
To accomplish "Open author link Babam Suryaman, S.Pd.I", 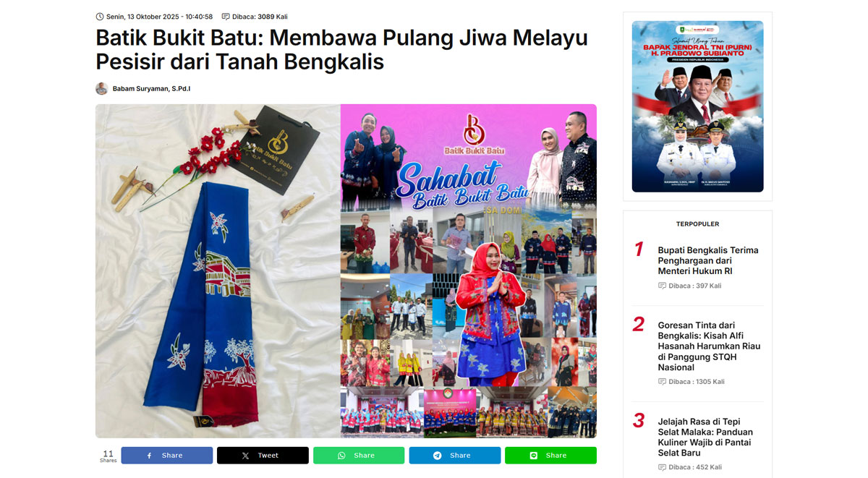I will click(x=151, y=89).
